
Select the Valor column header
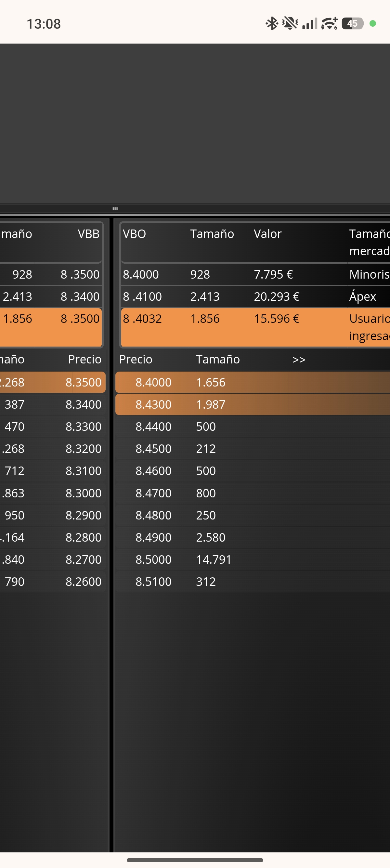(x=267, y=234)
